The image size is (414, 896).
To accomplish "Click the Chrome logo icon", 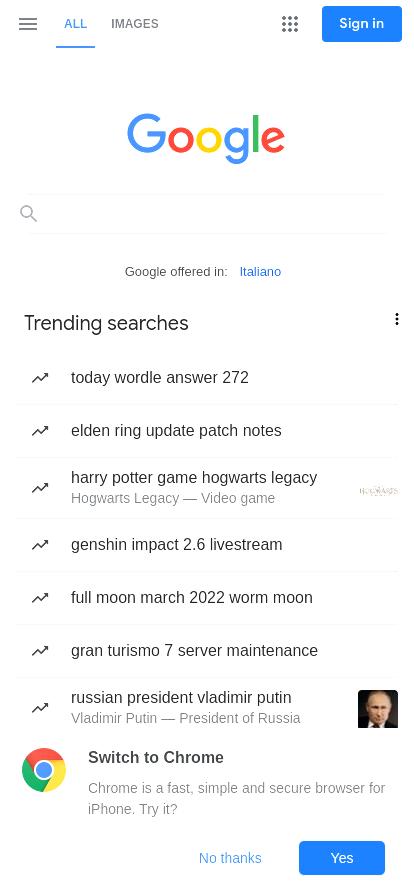I will tap(44, 770).
